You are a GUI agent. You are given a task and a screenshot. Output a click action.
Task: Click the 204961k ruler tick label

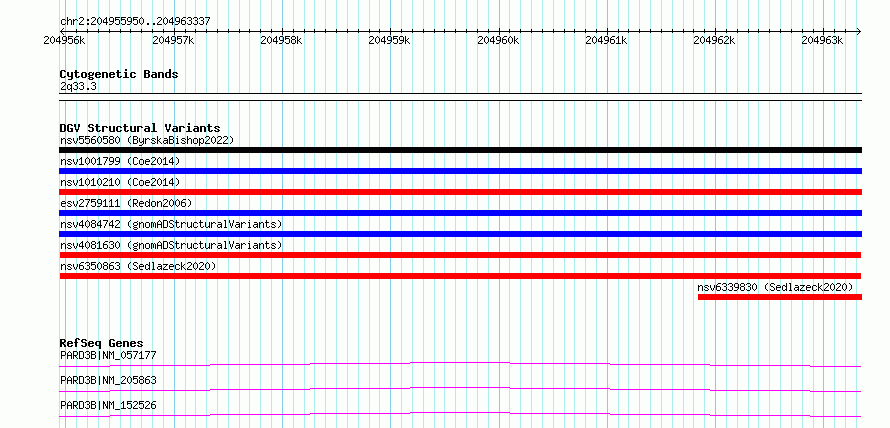click(x=606, y=40)
